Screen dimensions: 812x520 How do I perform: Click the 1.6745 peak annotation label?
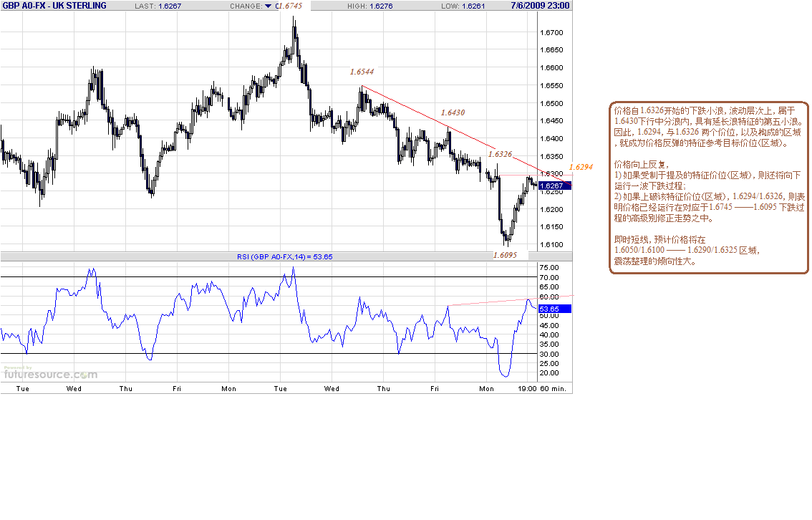click(290, 6)
